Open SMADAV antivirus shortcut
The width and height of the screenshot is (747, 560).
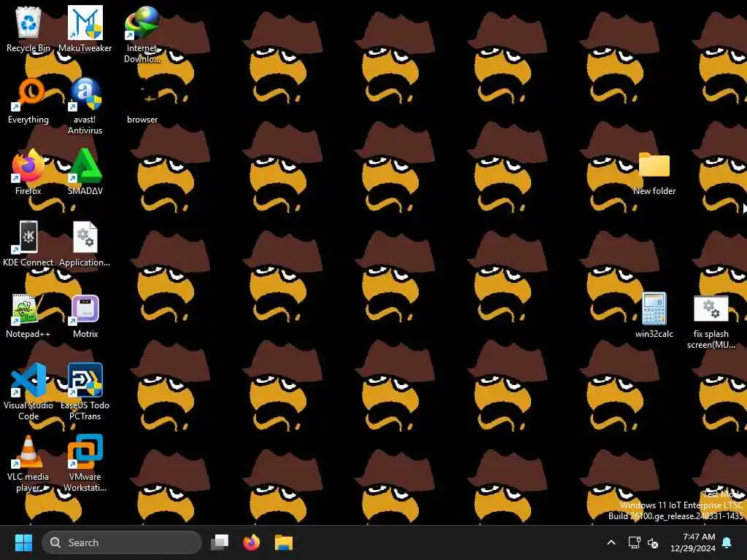click(x=85, y=172)
